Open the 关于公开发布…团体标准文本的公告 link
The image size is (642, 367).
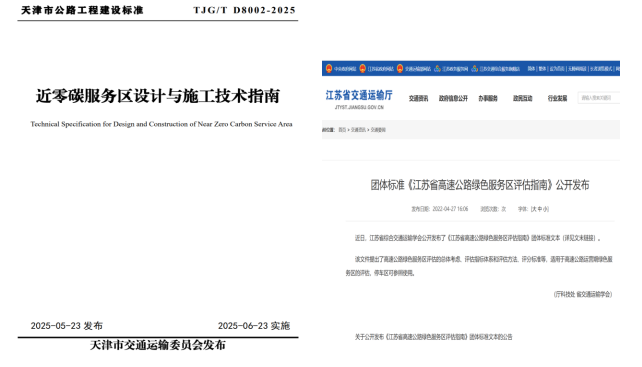[x=433, y=337]
